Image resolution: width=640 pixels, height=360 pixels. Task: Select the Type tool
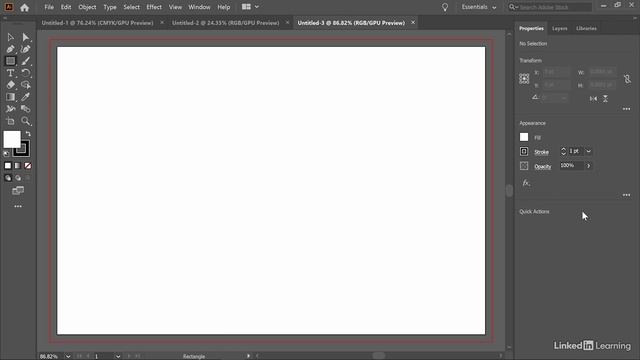click(11, 73)
